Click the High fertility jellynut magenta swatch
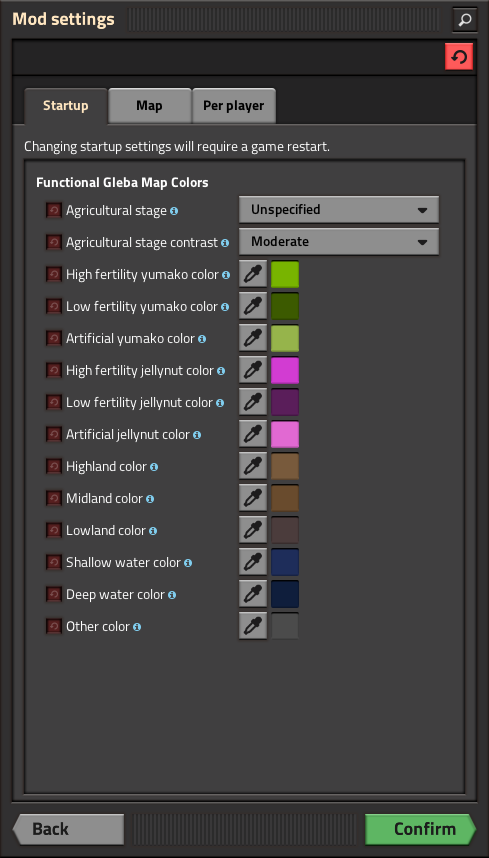489x858 pixels. [x=285, y=370]
